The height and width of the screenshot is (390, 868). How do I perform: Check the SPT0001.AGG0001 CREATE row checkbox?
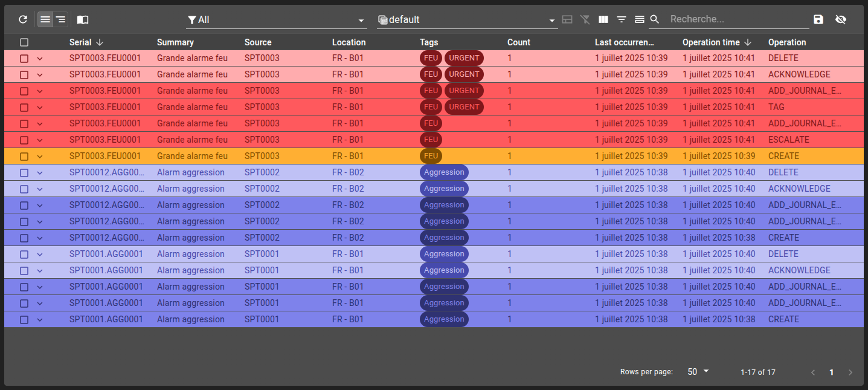coord(24,320)
